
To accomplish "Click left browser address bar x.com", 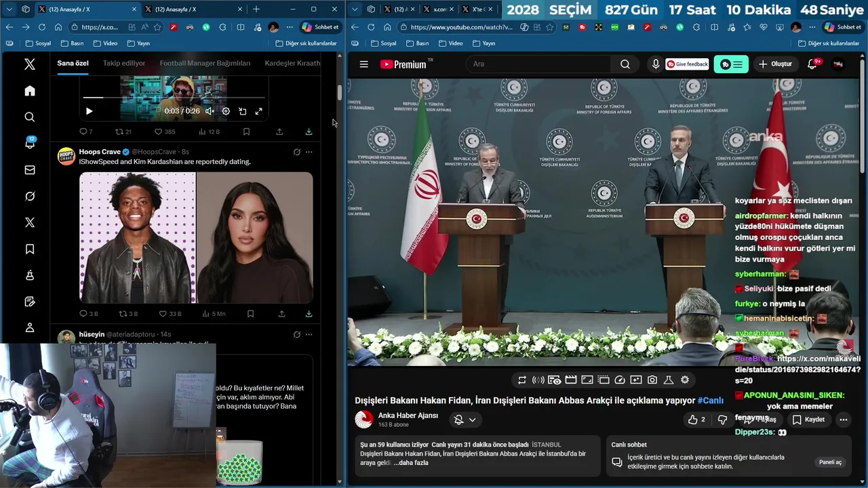I will click(x=99, y=27).
